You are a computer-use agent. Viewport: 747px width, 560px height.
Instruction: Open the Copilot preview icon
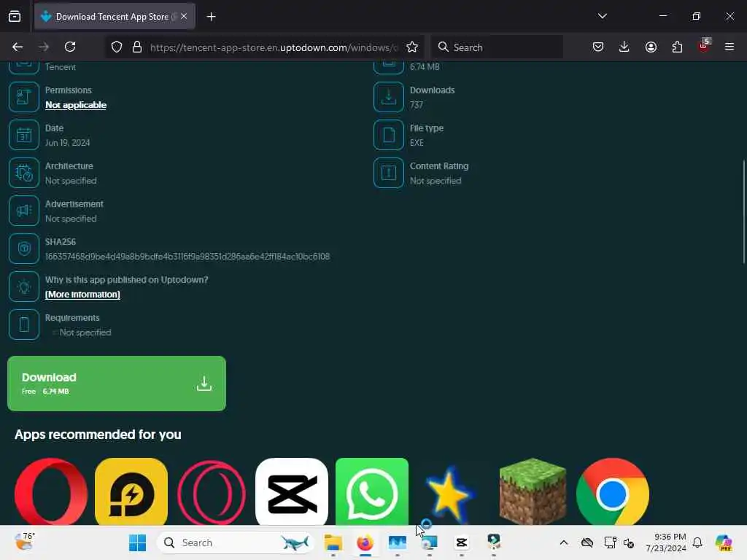724,542
